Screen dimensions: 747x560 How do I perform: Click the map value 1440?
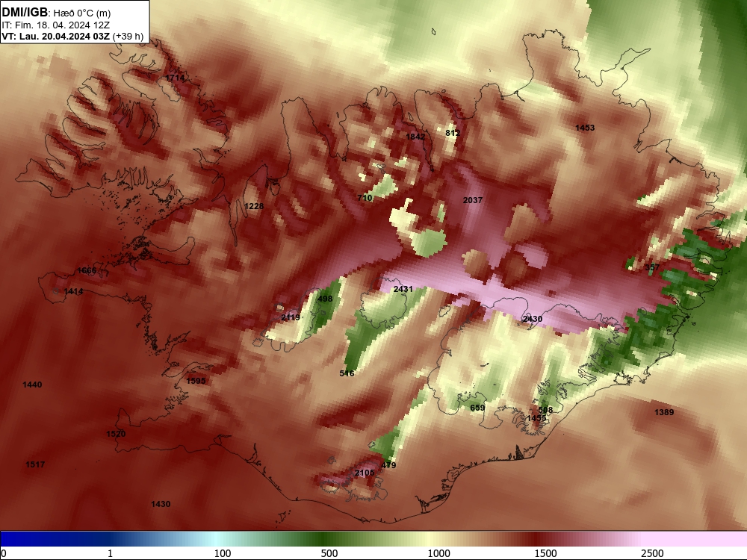[32, 385]
